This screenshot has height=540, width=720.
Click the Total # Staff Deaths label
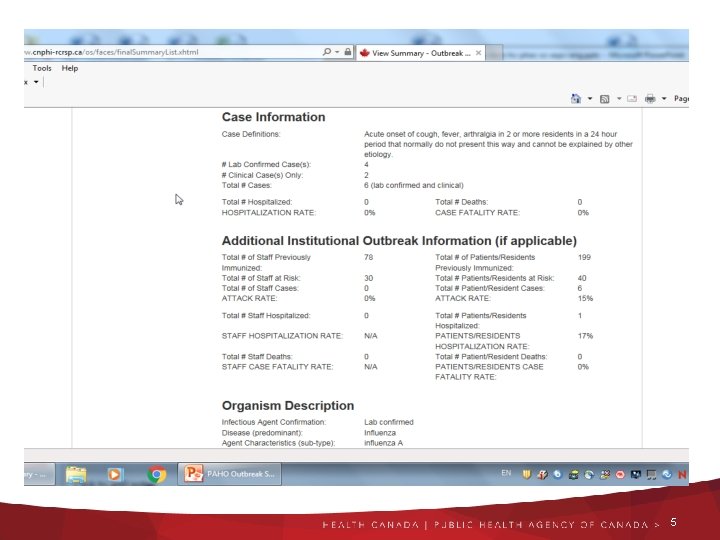point(257,357)
